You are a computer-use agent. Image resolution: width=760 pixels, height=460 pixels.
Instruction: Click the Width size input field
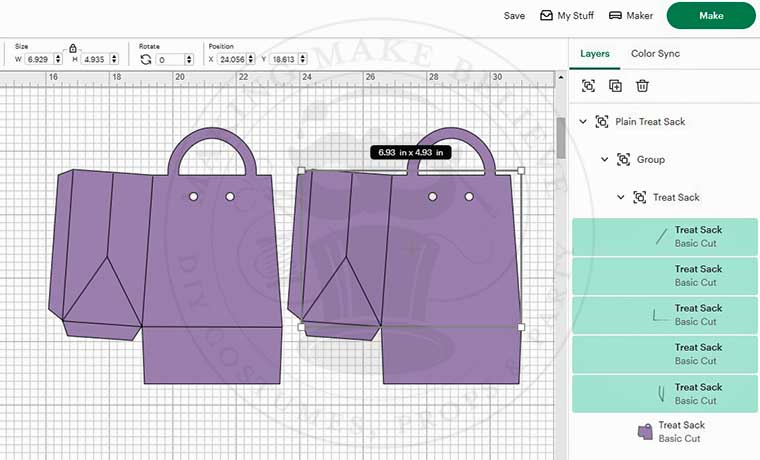click(40, 60)
